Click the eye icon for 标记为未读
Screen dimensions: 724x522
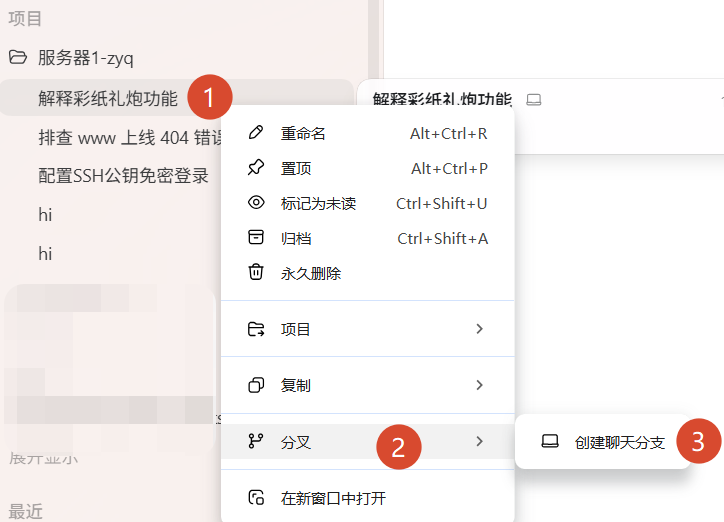(256, 203)
